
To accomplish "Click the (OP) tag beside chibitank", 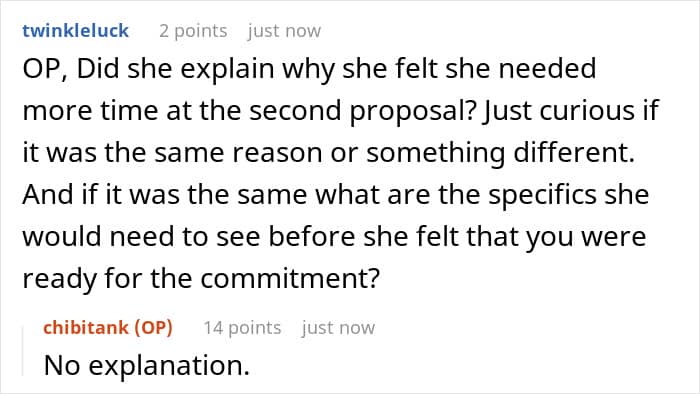I will tap(147, 328).
